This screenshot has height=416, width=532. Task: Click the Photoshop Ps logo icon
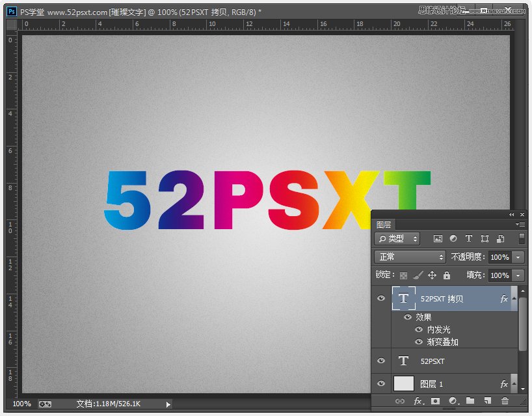pyautogui.click(x=12, y=12)
